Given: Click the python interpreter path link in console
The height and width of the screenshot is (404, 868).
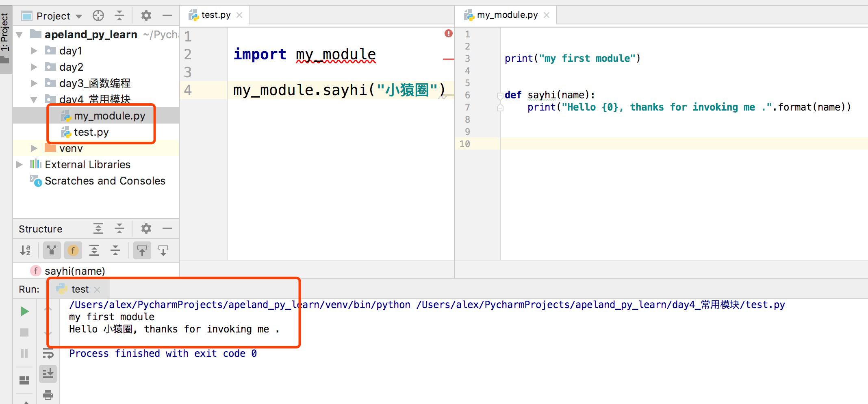Looking at the screenshot, I should pyautogui.click(x=240, y=305).
